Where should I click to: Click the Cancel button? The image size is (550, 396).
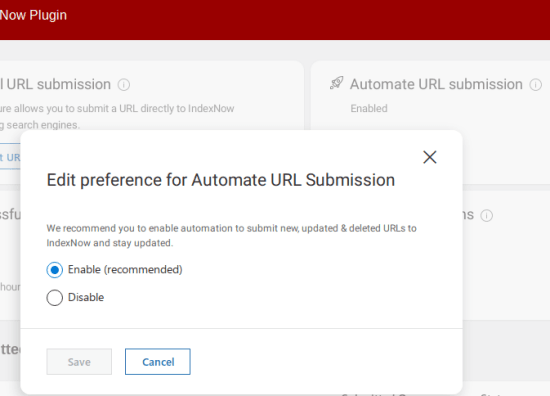coord(158,362)
